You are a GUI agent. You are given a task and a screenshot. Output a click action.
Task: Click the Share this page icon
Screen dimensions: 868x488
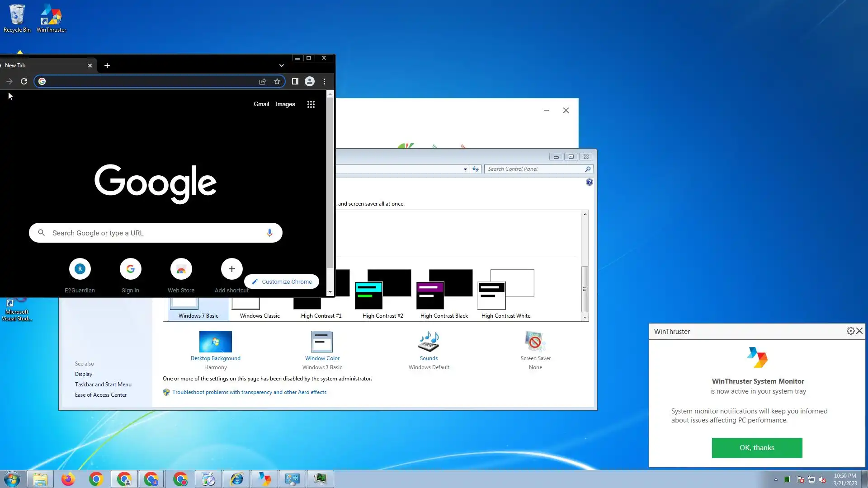point(263,81)
